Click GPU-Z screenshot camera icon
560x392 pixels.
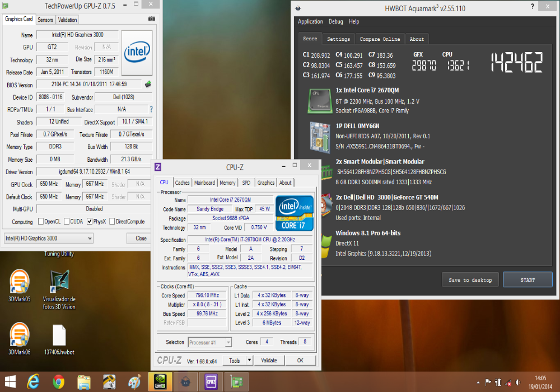152,19
